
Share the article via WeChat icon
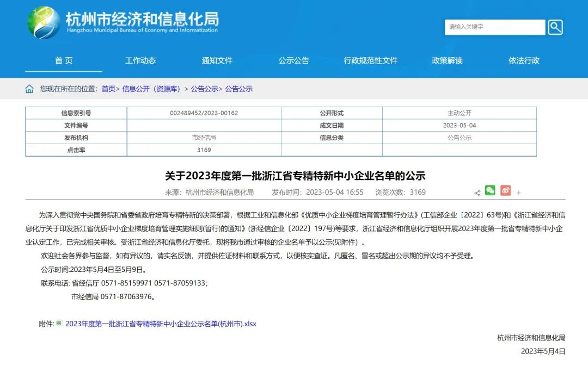tap(490, 190)
